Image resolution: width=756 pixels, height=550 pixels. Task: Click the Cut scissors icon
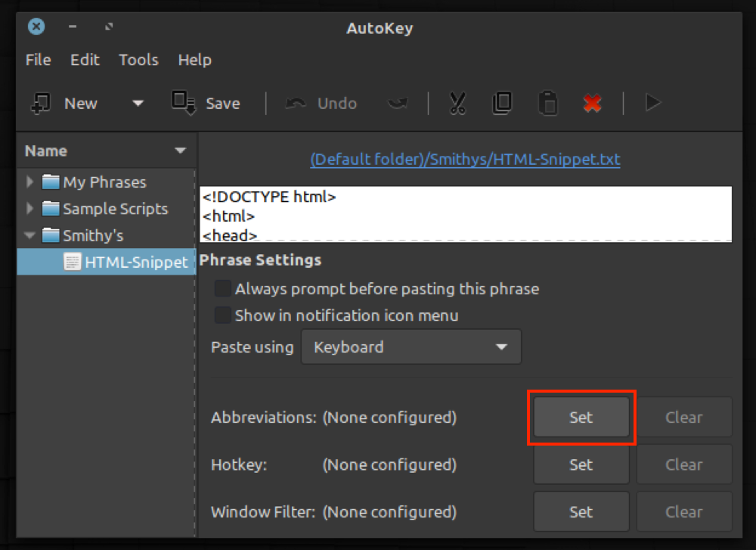point(457,103)
